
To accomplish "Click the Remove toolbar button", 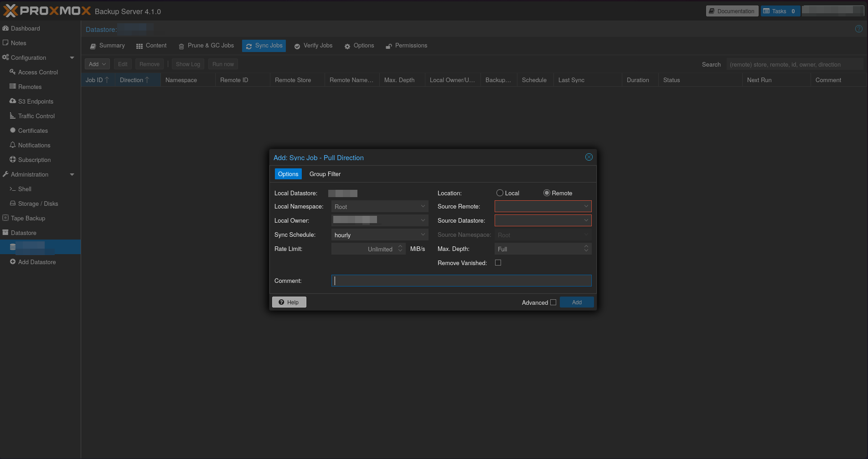I will pos(150,64).
